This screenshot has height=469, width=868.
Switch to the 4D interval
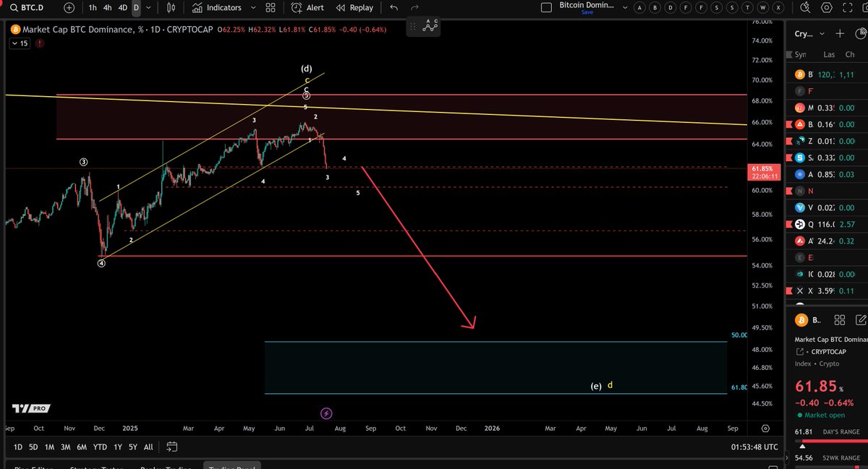pyautogui.click(x=122, y=7)
